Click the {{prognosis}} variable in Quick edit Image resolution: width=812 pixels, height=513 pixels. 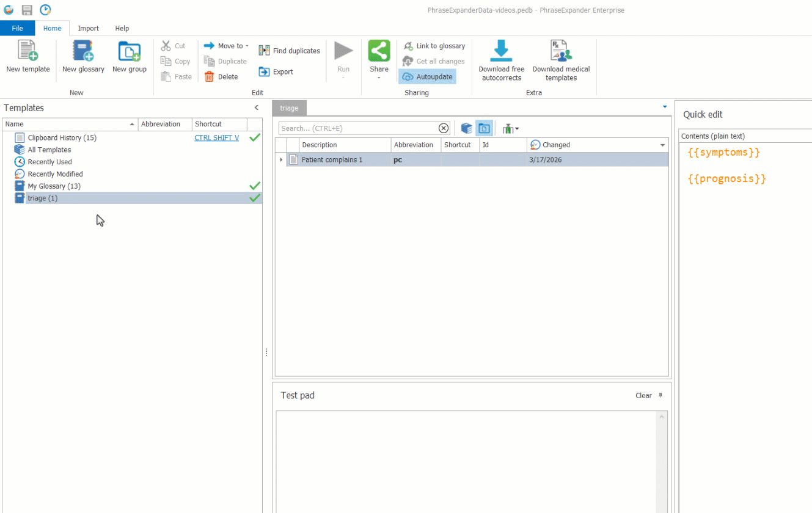(727, 178)
